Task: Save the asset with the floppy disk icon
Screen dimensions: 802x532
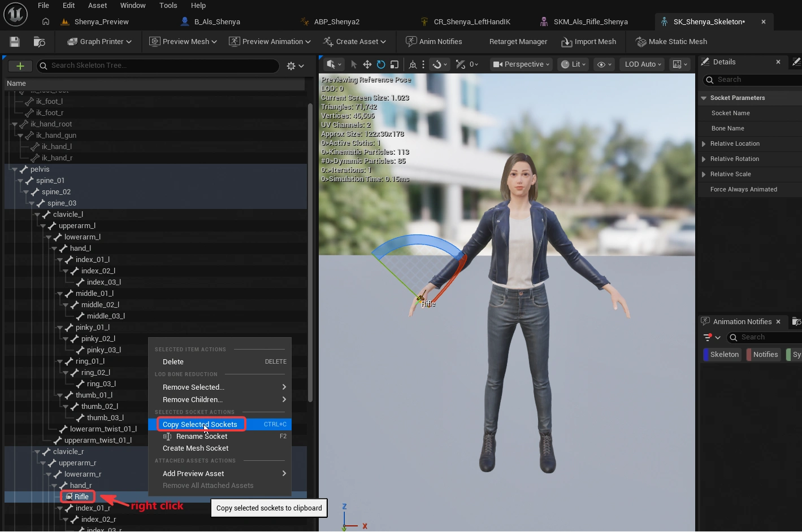Action: (15, 42)
